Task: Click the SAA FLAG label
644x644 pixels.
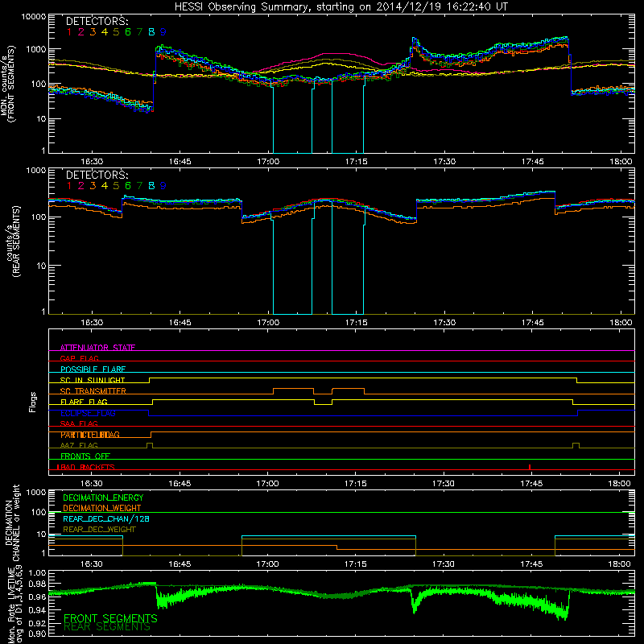Action: point(79,423)
